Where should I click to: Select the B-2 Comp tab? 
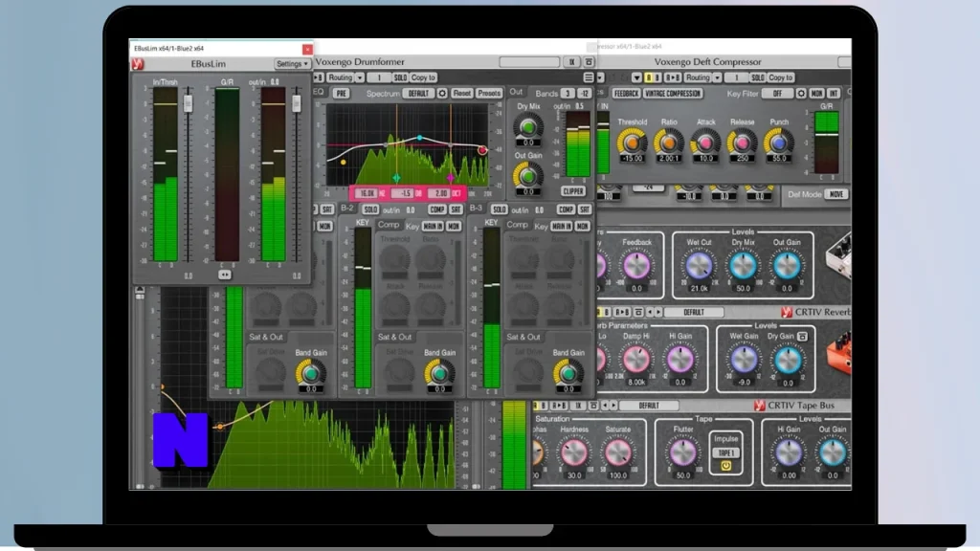pyautogui.click(x=388, y=225)
